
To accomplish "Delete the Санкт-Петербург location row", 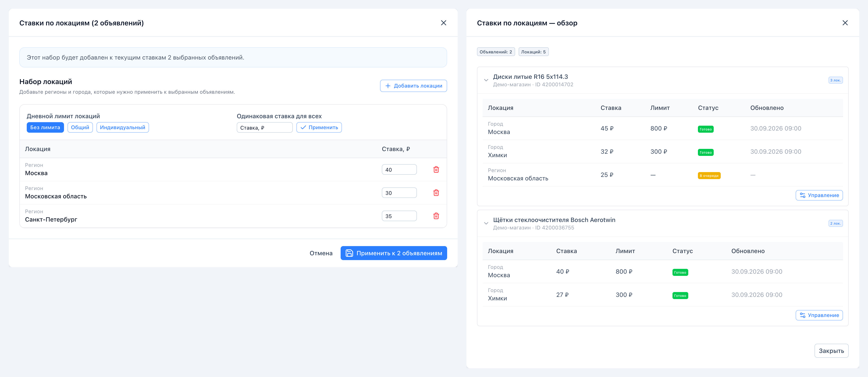I will pyautogui.click(x=436, y=216).
